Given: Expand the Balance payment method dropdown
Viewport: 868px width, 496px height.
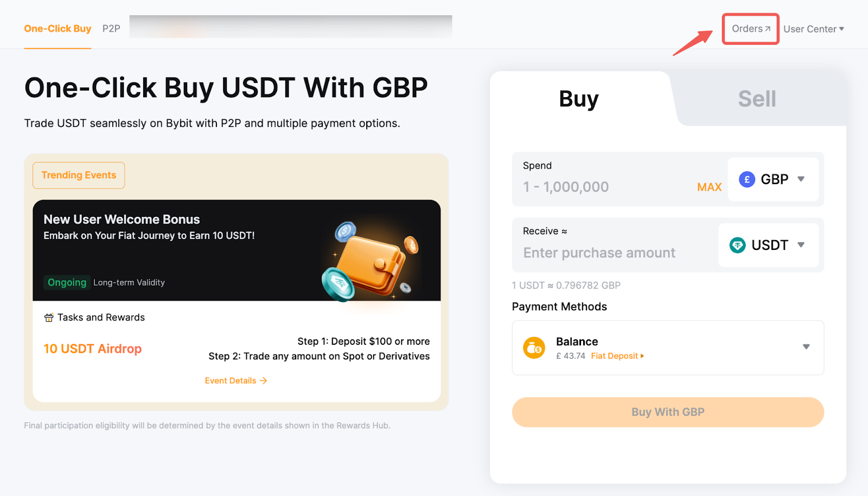Looking at the screenshot, I should (x=806, y=347).
